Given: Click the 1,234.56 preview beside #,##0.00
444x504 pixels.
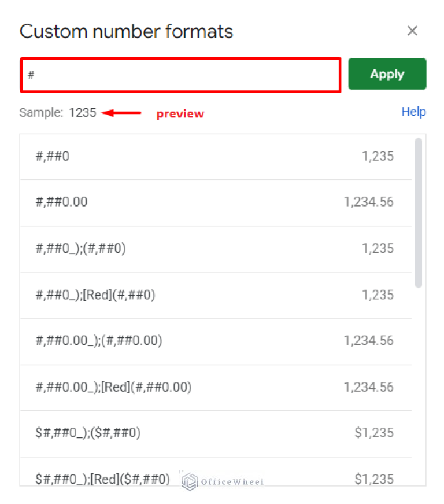Looking at the screenshot, I should tap(370, 202).
